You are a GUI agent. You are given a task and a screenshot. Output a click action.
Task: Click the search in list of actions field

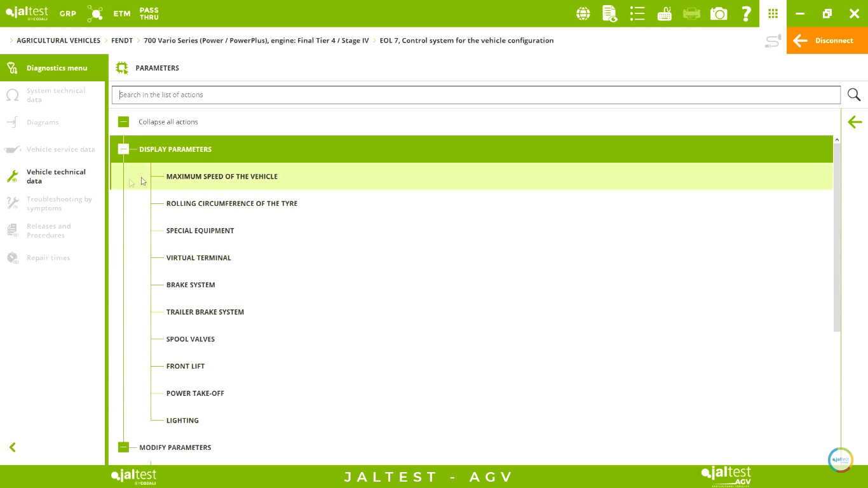pyautogui.click(x=476, y=95)
